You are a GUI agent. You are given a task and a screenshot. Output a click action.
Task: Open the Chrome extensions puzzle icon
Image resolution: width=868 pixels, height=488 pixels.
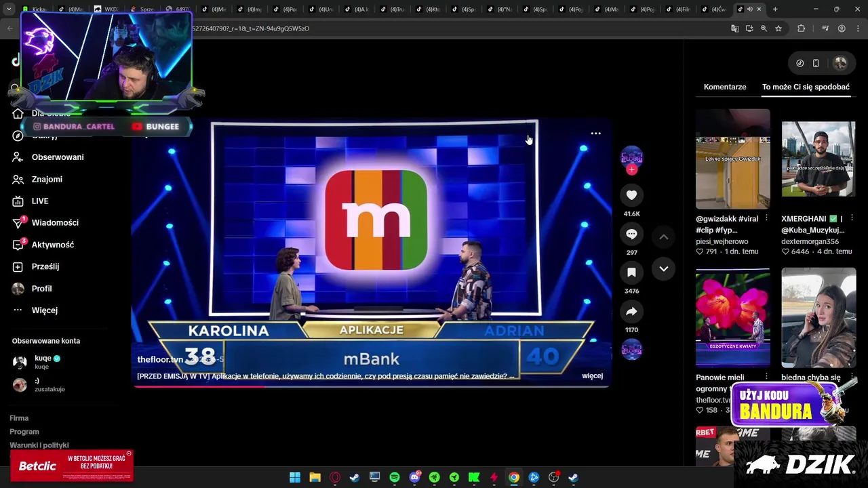801,28
